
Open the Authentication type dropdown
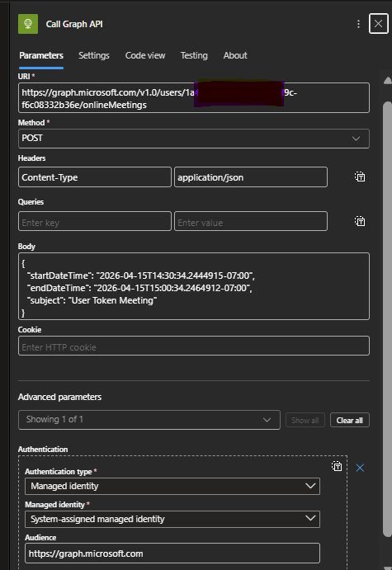point(172,487)
